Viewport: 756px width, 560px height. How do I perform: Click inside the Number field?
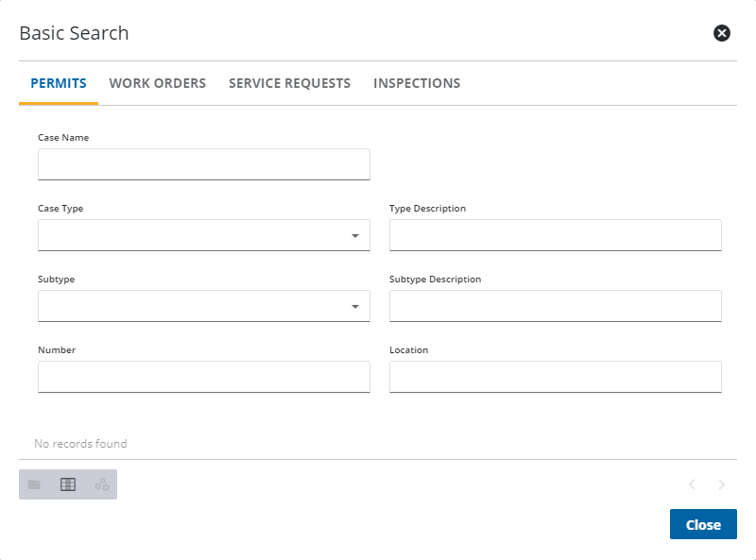203,377
